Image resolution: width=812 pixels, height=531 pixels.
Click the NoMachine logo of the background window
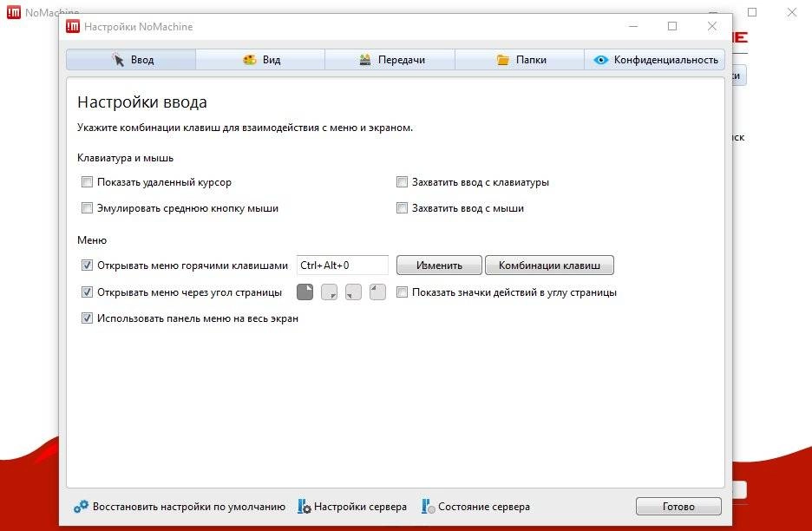tap(14, 12)
